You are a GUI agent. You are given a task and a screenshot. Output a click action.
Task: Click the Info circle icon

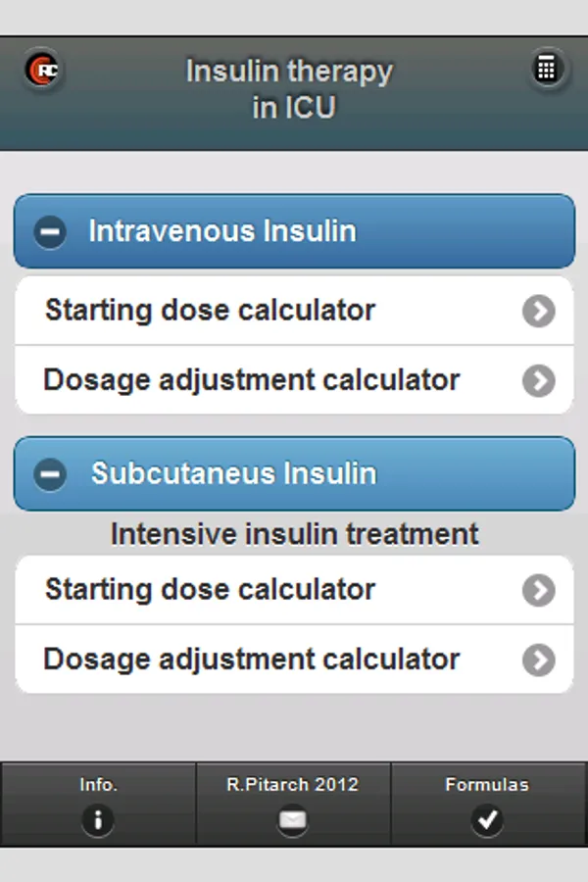(98, 819)
